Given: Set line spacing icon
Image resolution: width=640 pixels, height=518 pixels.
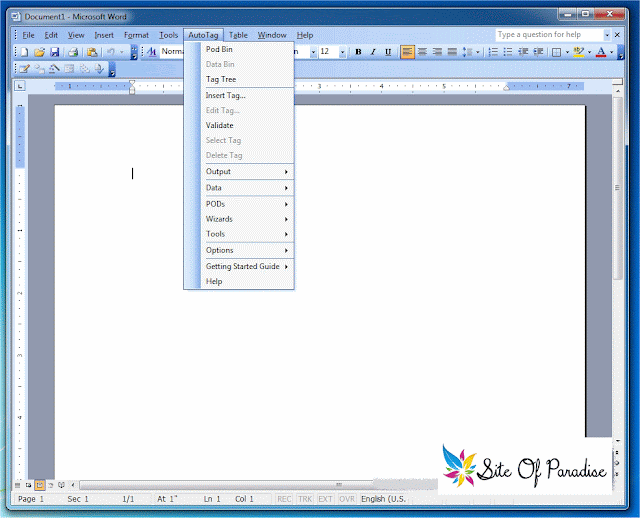Looking at the screenshot, I should point(467,52).
